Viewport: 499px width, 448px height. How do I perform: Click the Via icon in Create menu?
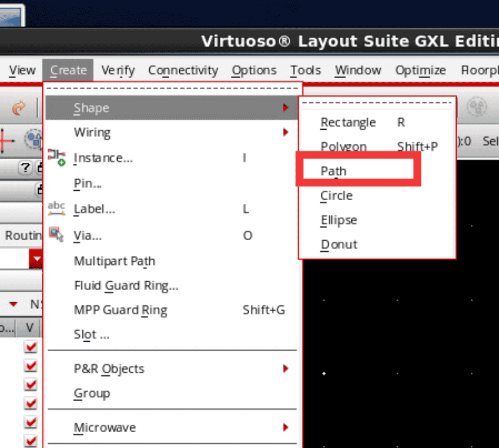56,234
